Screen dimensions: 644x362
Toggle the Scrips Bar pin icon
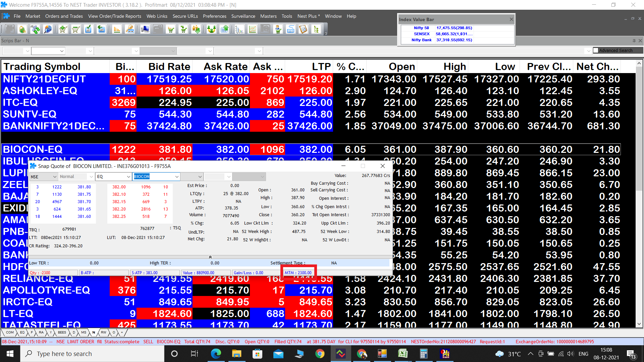coord(634,41)
